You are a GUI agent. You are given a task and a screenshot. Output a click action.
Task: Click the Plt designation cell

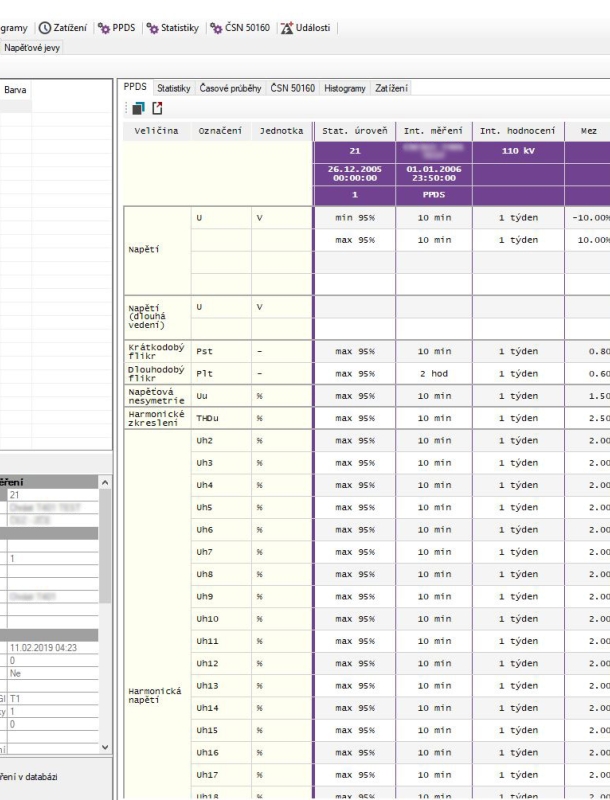click(x=221, y=373)
